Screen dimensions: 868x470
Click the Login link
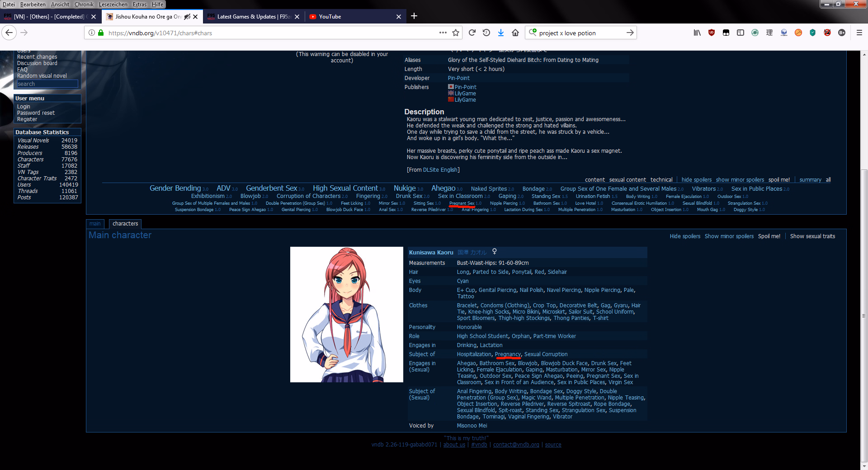coord(24,107)
